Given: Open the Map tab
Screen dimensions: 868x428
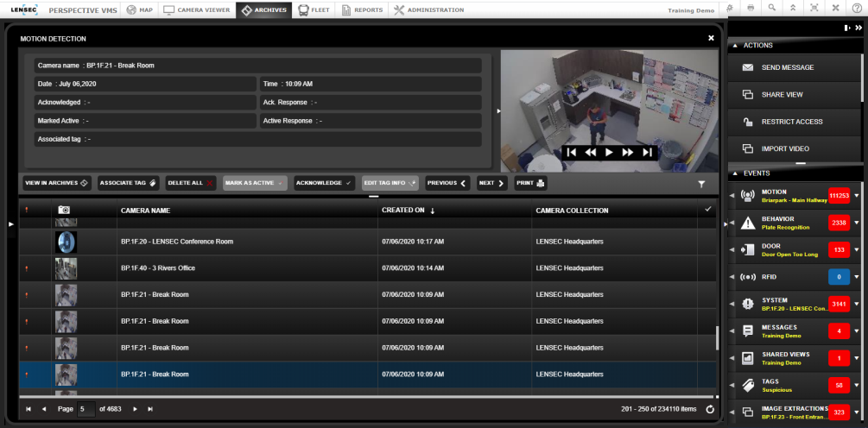Looking at the screenshot, I should (x=140, y=10).
